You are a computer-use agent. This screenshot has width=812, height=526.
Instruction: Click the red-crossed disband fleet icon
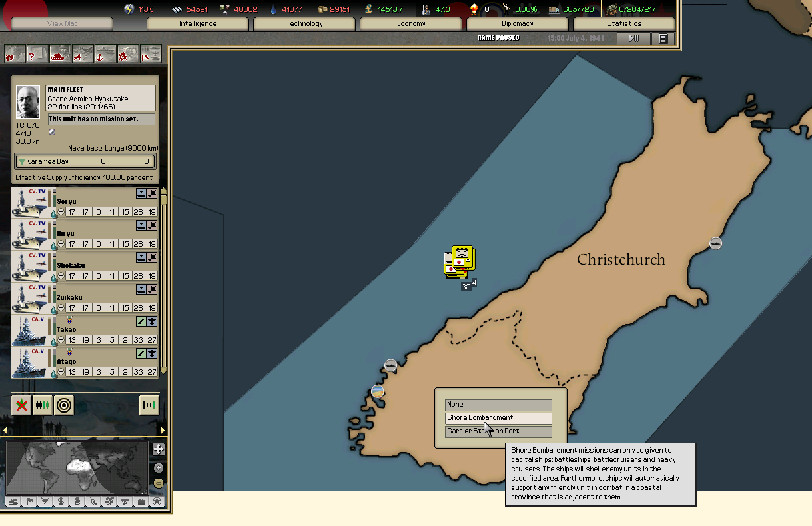(x=21, y=405)
